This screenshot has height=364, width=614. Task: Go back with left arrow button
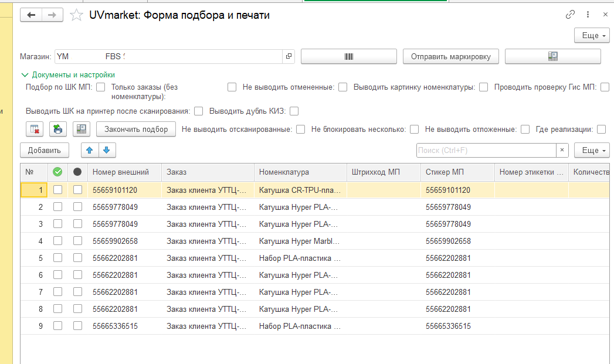(x=31, y=15)
